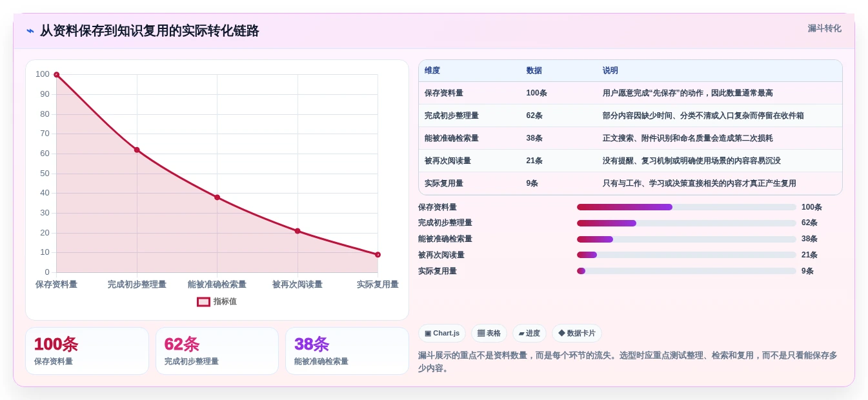This screenshot has height=400, width=868.
Task: Click the 100条 保存资料量 stat card
Action: pos(87,351)
